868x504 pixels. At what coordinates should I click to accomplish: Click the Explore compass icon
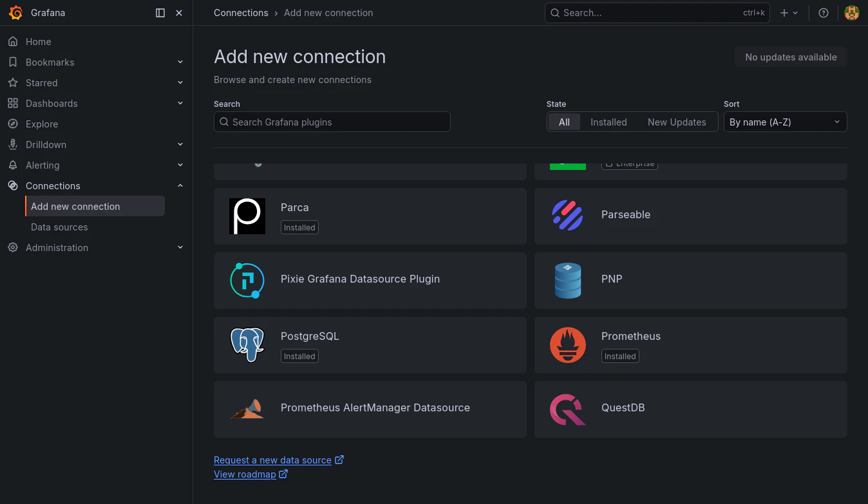pyautogui.click(x=13, y=124)
